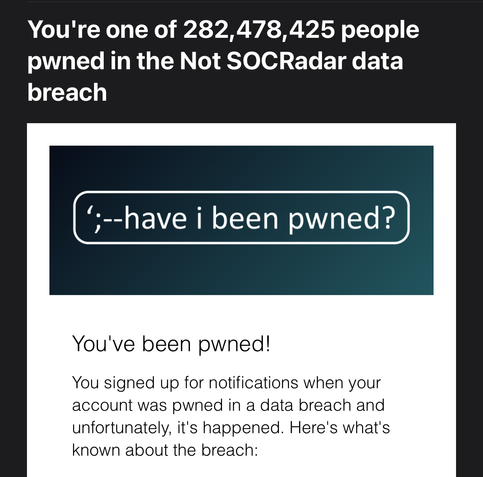
Task: Click 'pwned in the' in the subject heading
Action: pyautogui.click(x=101, y=62)
